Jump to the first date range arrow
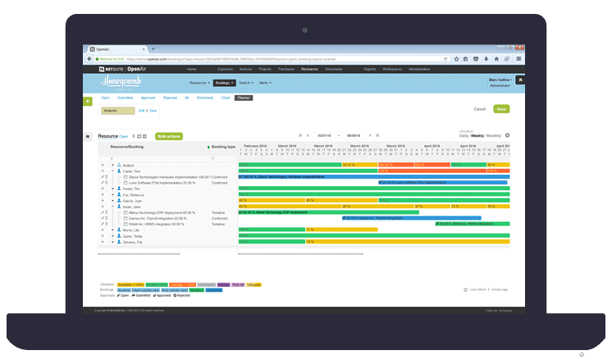Viewport: 612px width, 364px height. tap(299, 135)
